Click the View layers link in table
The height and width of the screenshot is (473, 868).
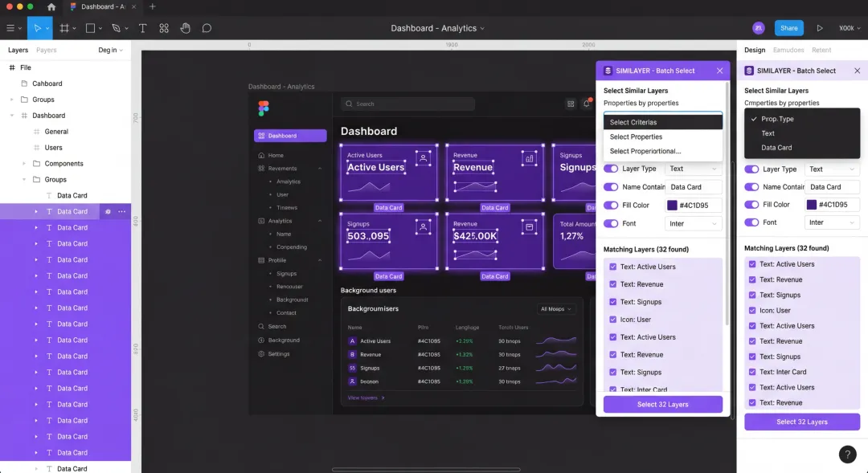(x=366, y=398)
